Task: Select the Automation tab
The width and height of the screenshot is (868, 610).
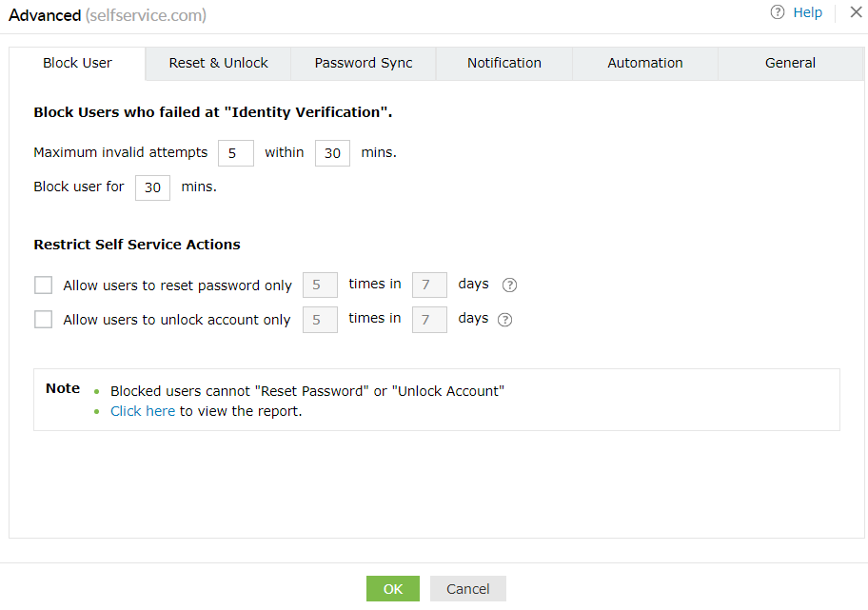Action: pos(644,63)
